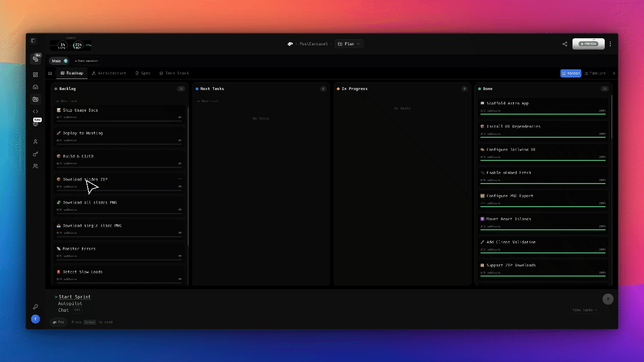Open the Pro mode selector
Image resolution: width=644 pixels, height=362 pixels.
[x=58, y=322]
